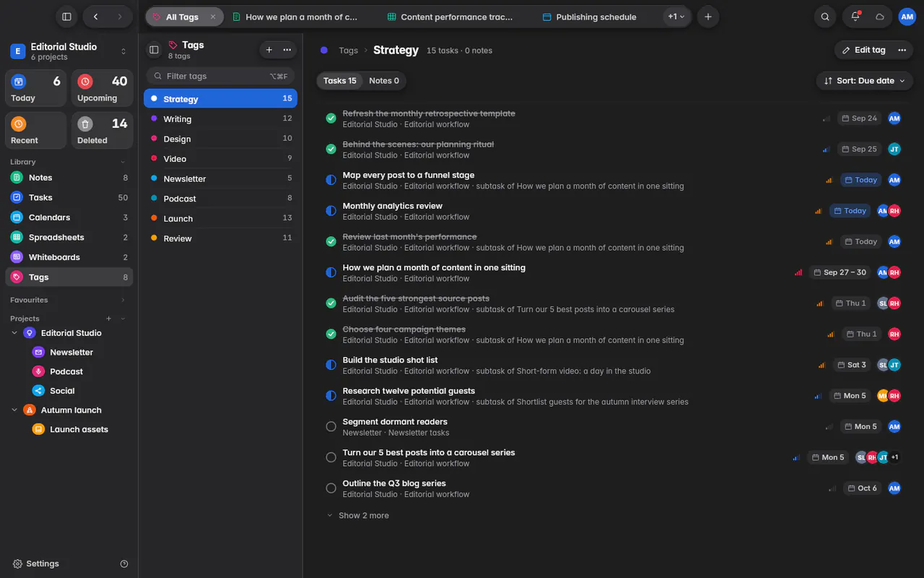The height and width of the screenshot is (578, 924).
Task: Open the +1 tab overflow menu
Action: click(676, 17)
